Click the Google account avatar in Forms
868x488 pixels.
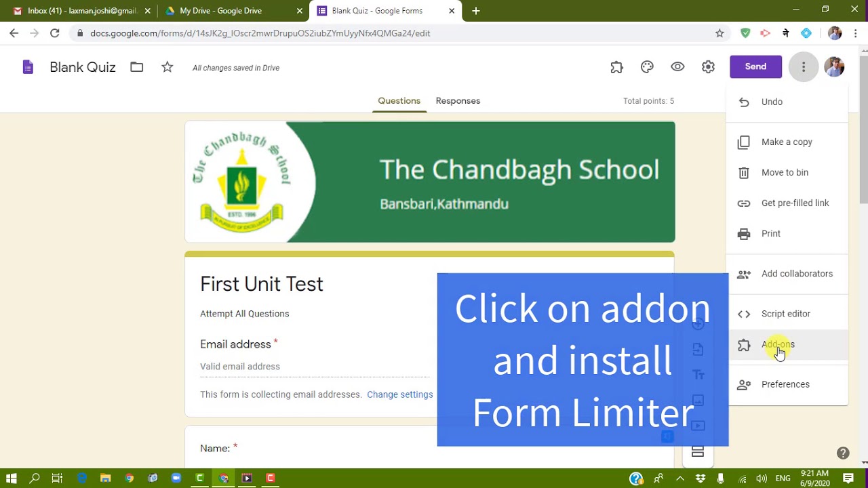tap(834, 66)
